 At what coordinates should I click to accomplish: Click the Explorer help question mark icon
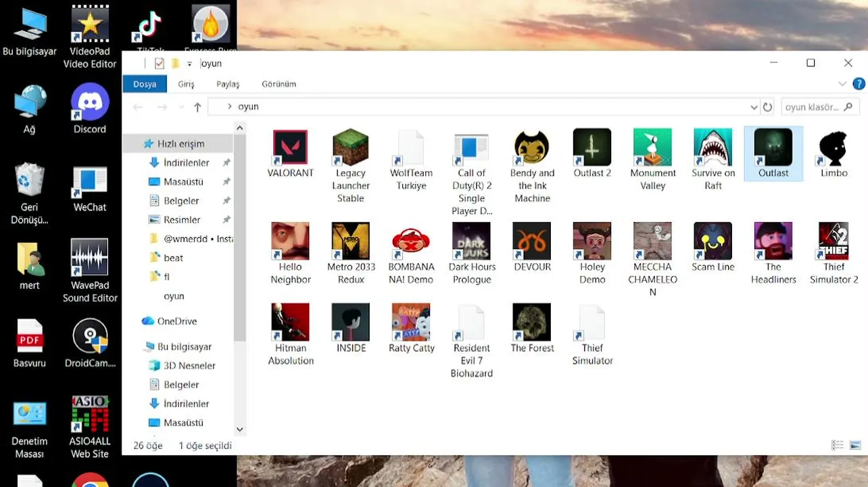pyautogui.click(x=859, y=84)
